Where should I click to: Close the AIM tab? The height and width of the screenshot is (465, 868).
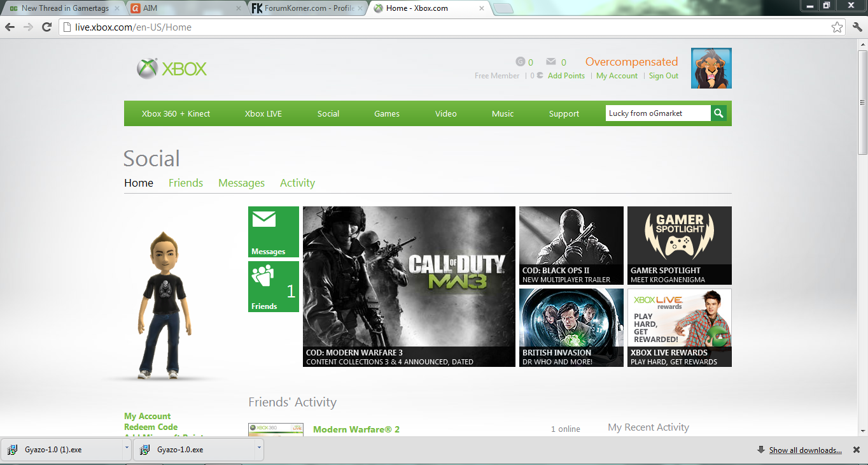239,8
